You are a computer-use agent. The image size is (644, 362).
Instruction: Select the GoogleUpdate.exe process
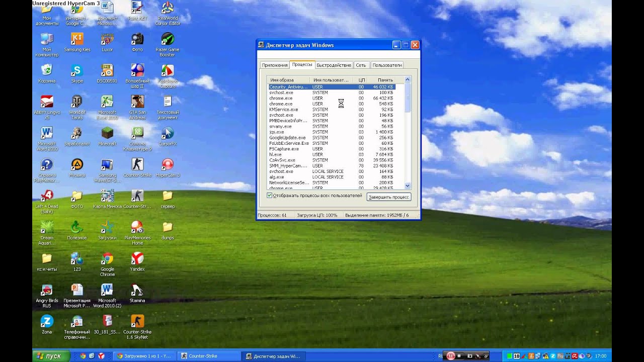(332, 138)
